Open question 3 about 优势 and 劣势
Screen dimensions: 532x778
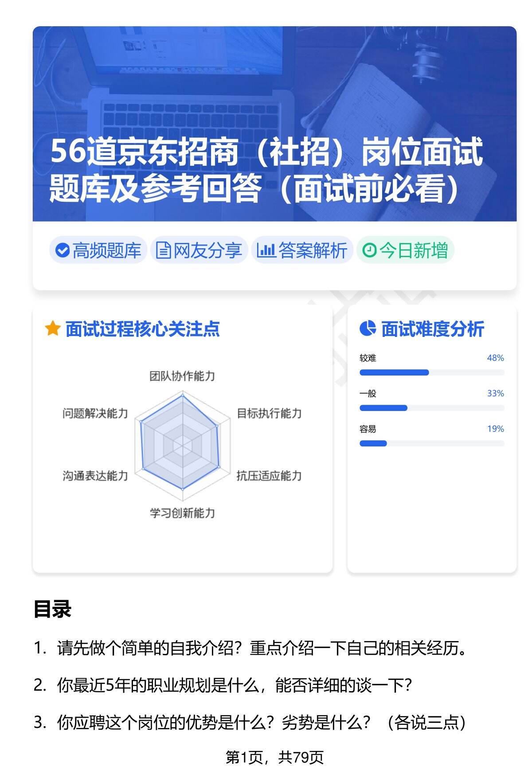(x=261, y=723)
